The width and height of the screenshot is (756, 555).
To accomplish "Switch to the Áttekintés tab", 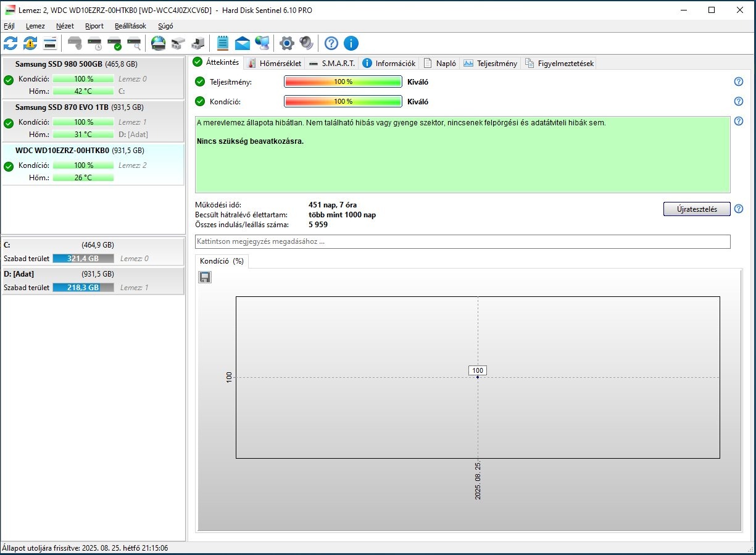I will click(216, 62).
